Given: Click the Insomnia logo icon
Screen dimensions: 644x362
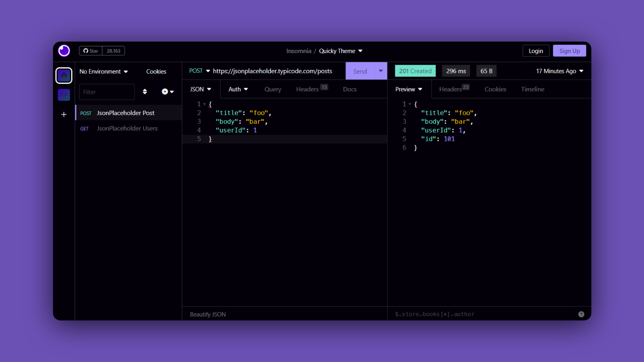Looking at the screenshot, I should pos(64,51).
